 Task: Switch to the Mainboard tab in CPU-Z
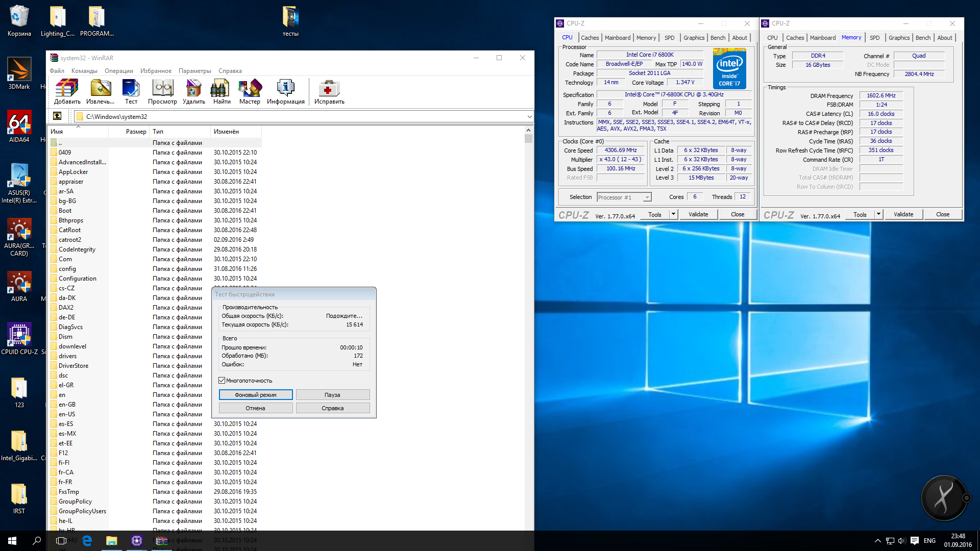617,38
